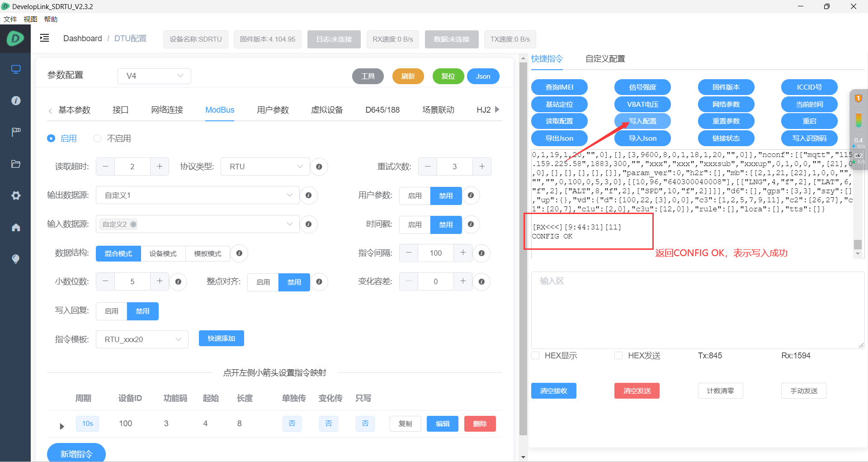Click the 输入区 text area
This screenshot has width=868, height=462.
point(698,310)
